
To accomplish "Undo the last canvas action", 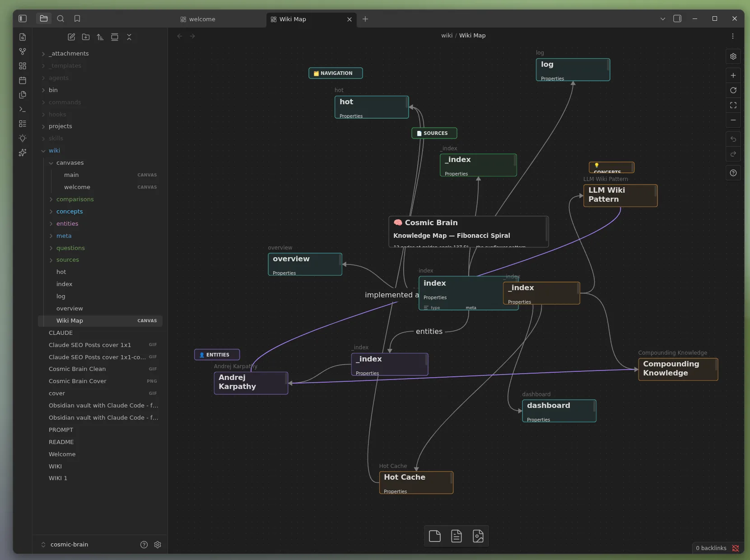I will (x=733, y=139).
